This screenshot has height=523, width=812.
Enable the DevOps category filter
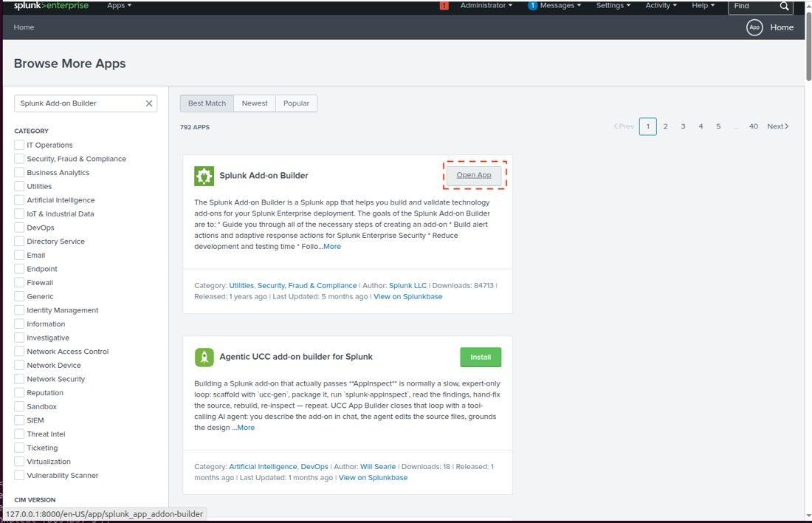[19, 228]
